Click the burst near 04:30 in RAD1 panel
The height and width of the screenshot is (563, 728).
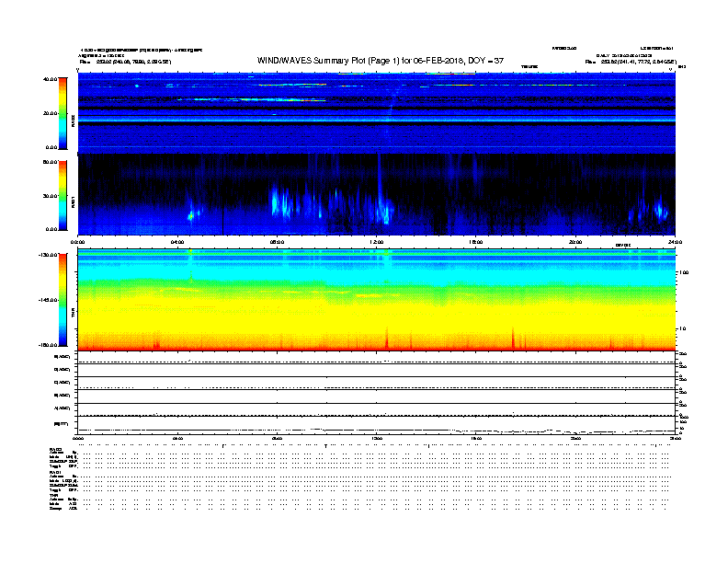(x=192, y=213)
